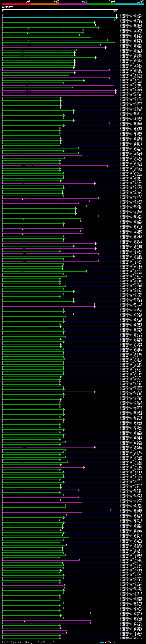
Task: Open hit UniRef100_B6SV69
Action: pyautogui.click(x=131, y=620)
